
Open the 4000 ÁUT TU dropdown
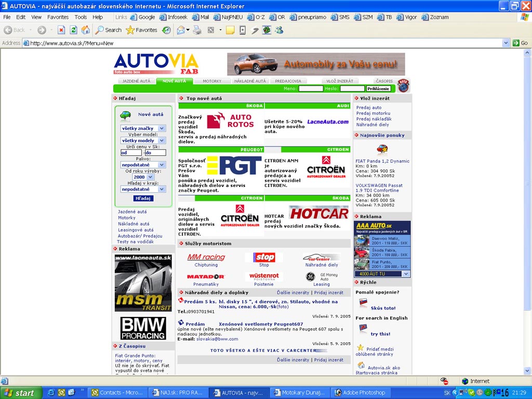pyautogui.click(x=382, y=274)
